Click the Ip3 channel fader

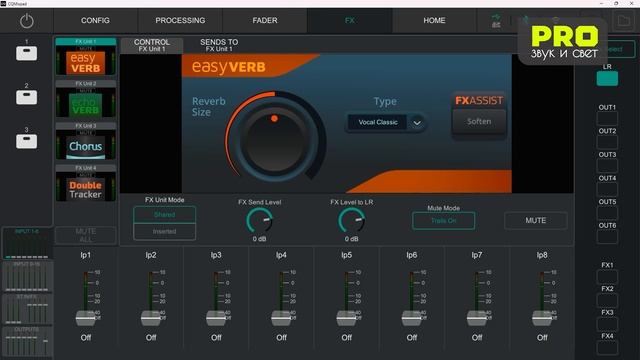tap(216, 318)
